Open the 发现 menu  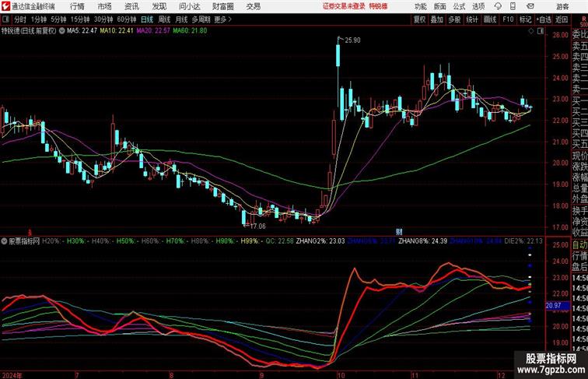tap(159, 6)
